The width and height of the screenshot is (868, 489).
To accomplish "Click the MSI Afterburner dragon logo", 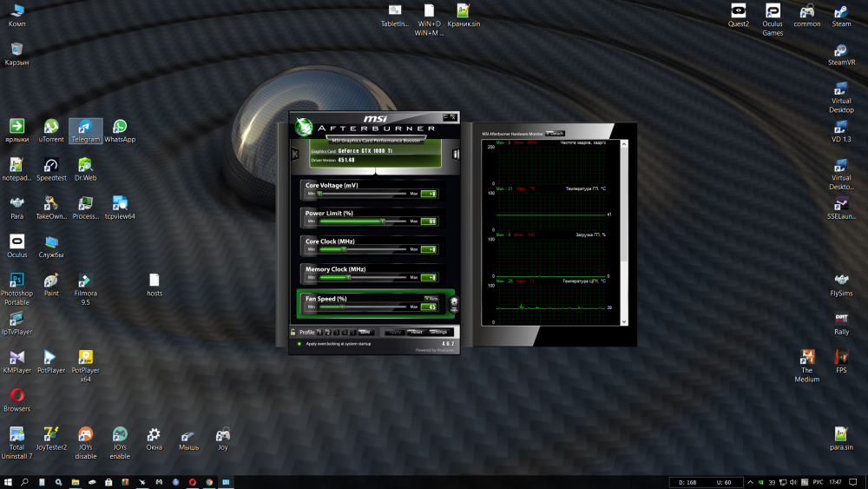I will pyautogui.click(x=304, y=127).
